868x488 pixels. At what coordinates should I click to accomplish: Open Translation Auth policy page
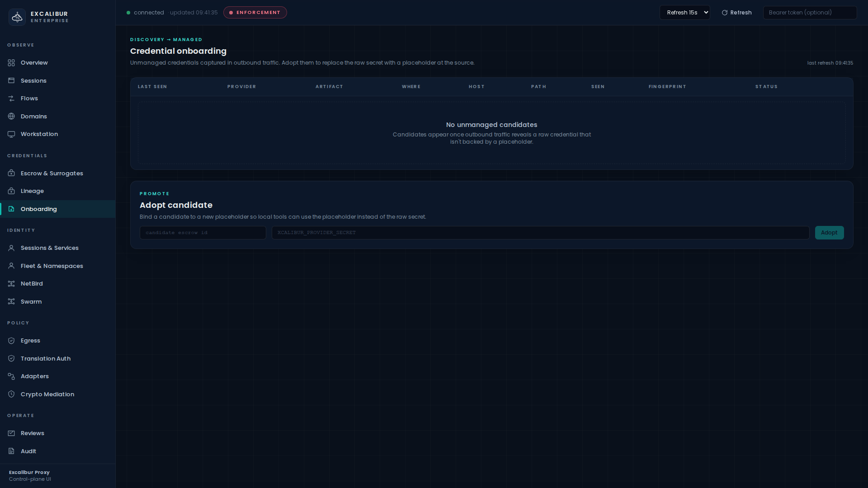tap(45, 359)
